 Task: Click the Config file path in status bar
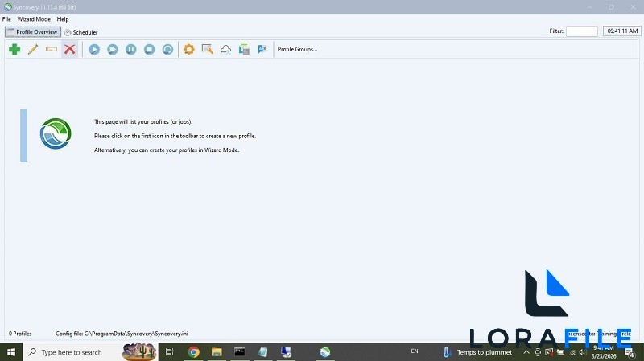[122, 334]
